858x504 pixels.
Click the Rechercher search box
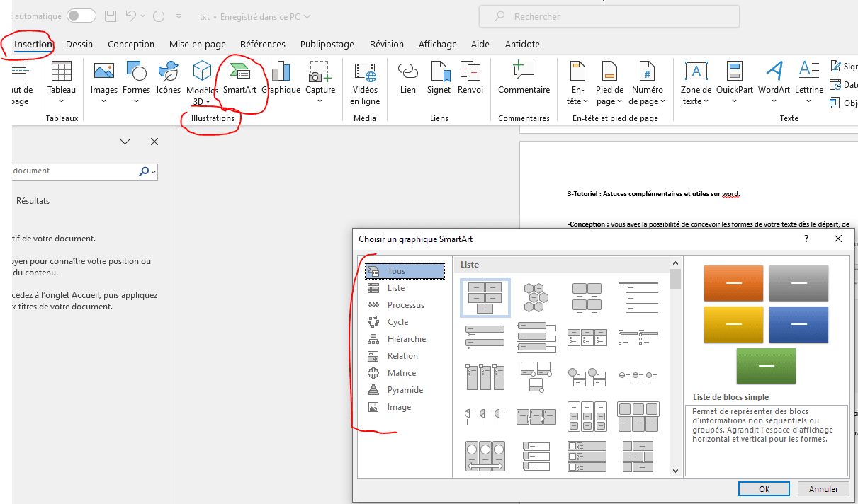click(609, 16)
